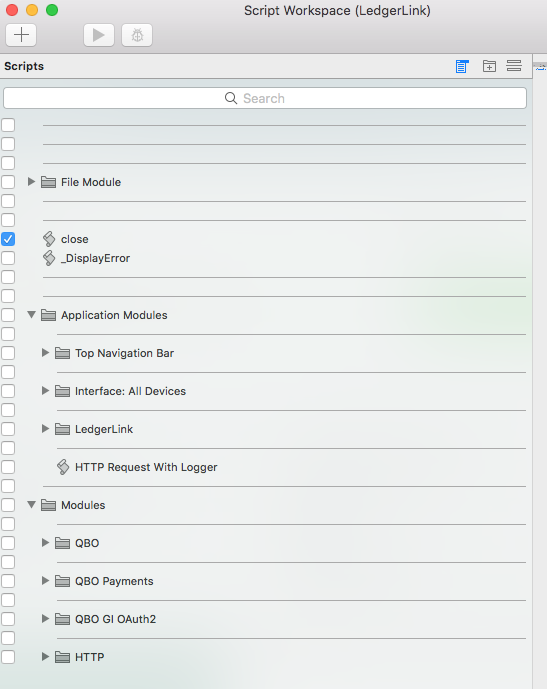Uncheck the close script checkbox
This screenshot has width=547, height=689.
coord(8,239)
